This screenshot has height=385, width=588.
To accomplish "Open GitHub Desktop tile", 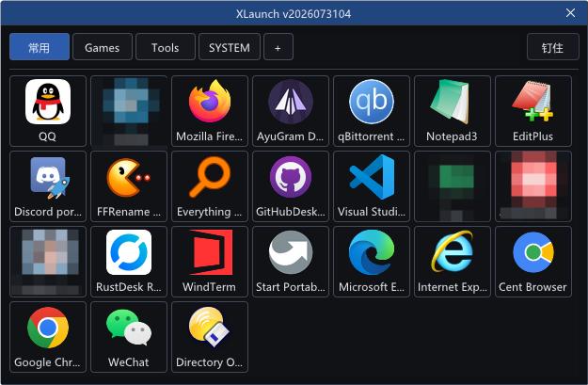I will click(x=291, y=186).
